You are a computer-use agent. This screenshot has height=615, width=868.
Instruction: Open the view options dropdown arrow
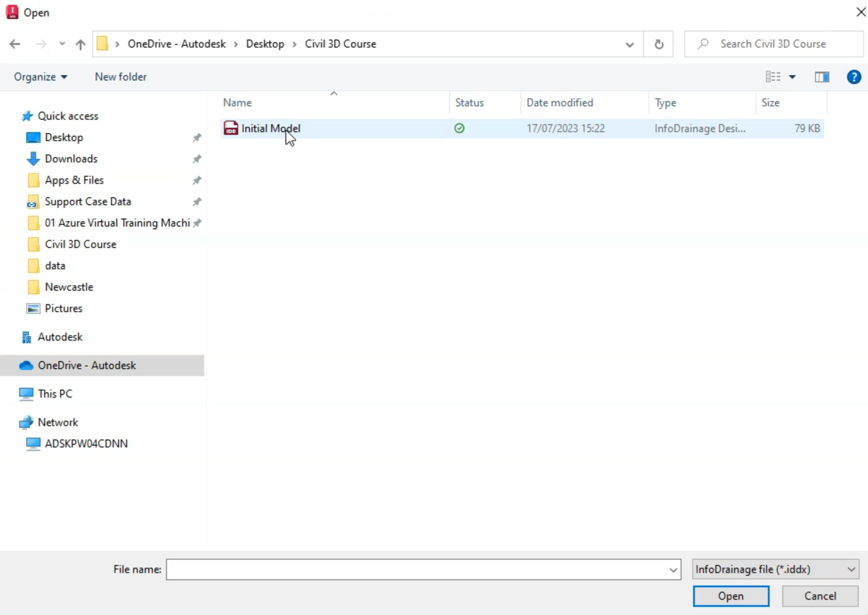point(792,77)
